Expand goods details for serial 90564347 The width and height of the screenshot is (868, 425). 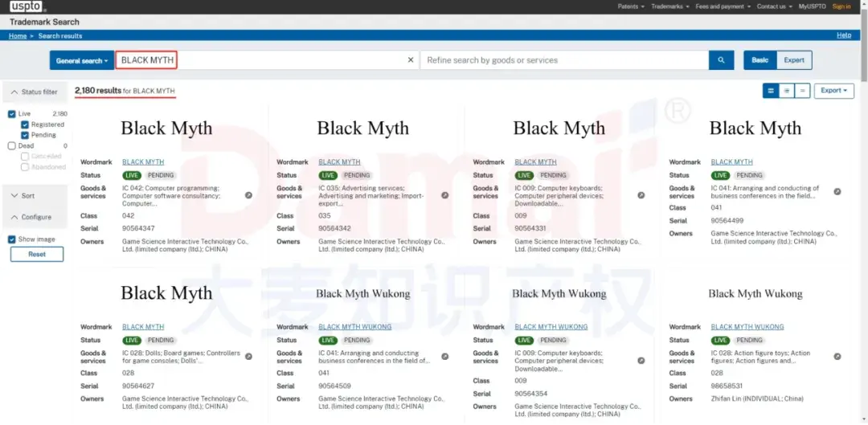248,195
